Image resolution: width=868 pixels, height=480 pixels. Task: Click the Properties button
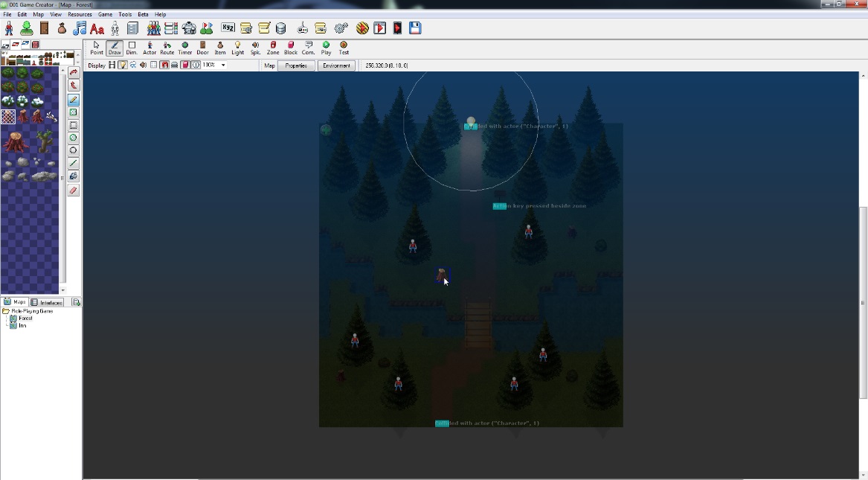click(x=296, y=65)
